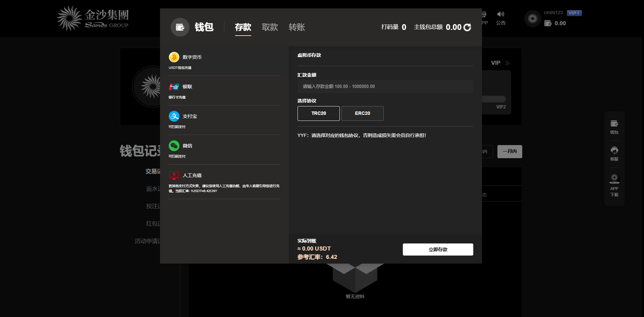Open the announcement speaker icon
Screen dimensions: 644x317
coord(500,14)
